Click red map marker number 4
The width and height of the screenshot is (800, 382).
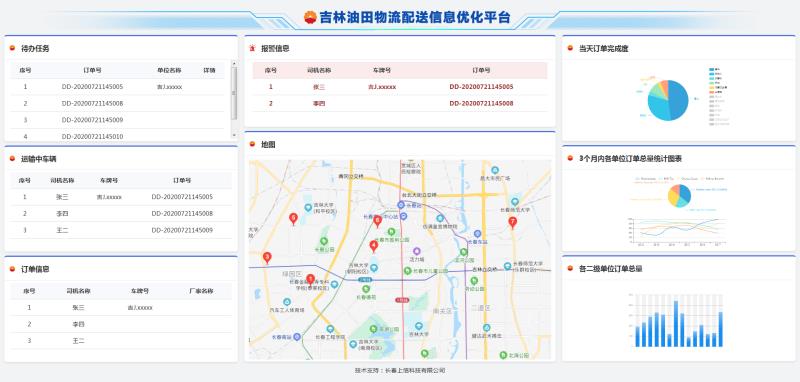pos(373,246)
